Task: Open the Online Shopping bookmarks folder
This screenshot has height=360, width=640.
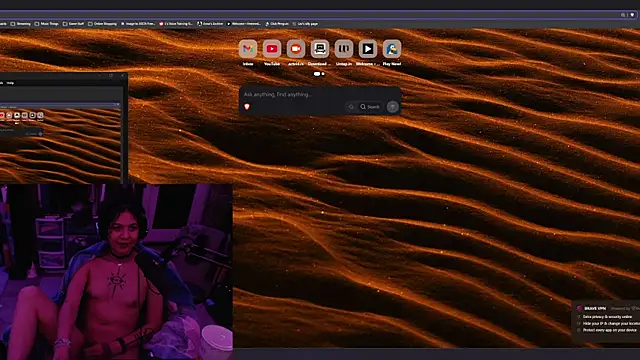Action: point(102,24)
